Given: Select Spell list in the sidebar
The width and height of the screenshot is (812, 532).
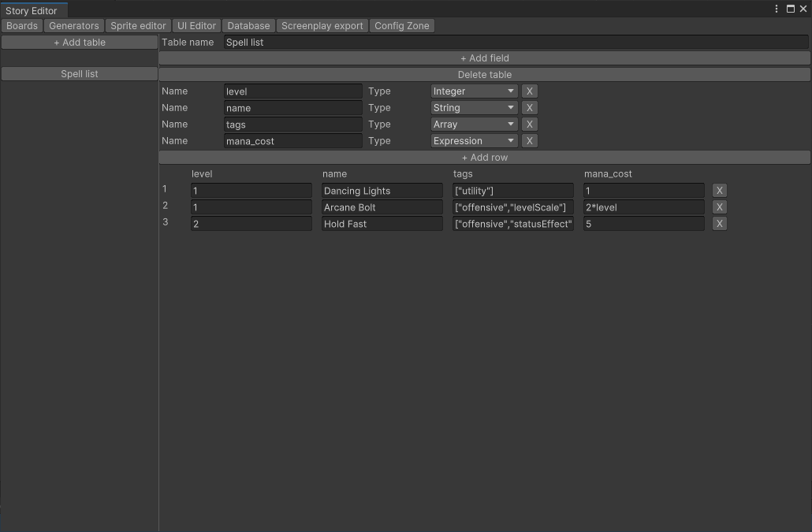Looking at the screenshot, I should click(80, 74).
